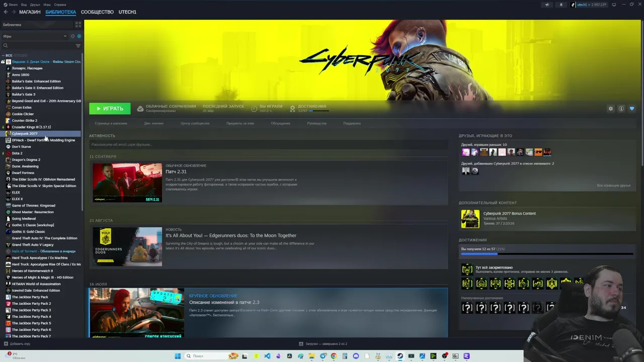Screen dimensions: 644x362
Task: Toggle the ready-to-play filter icon
Action: pos(79,36)
